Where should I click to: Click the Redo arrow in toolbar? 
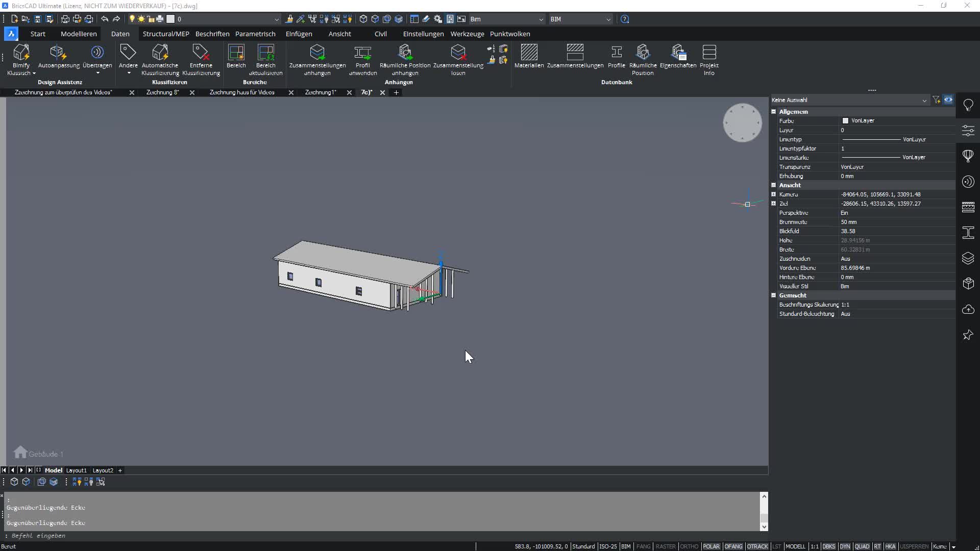tap(116, 19)
